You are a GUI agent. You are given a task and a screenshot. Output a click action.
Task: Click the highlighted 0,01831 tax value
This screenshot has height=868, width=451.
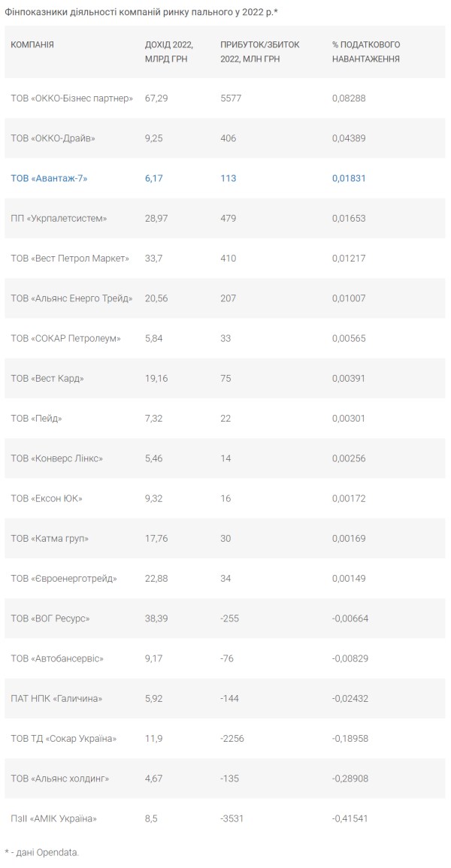pos(349,178)
